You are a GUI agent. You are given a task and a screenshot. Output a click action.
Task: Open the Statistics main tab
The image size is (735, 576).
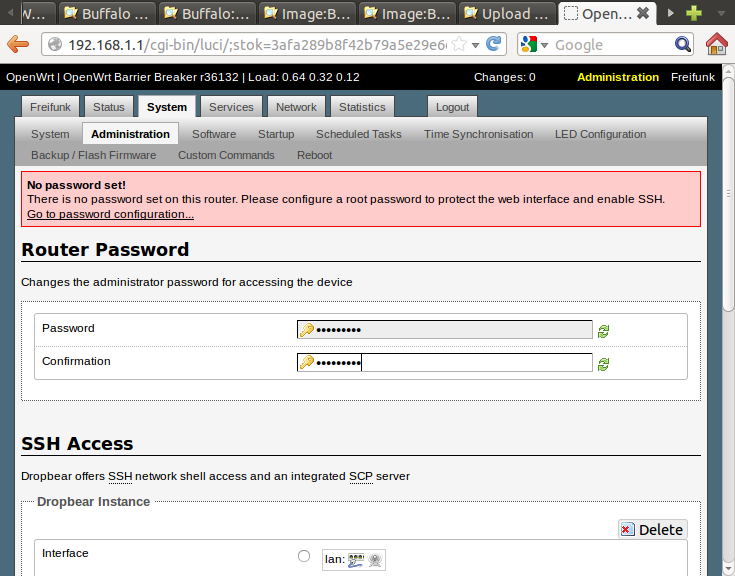(x=362, y=107)
